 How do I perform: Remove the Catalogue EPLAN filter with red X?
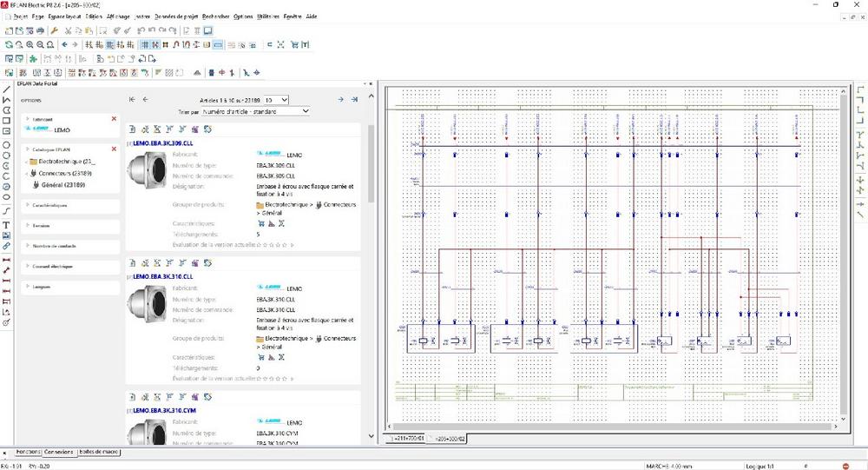tap(114, 149)
